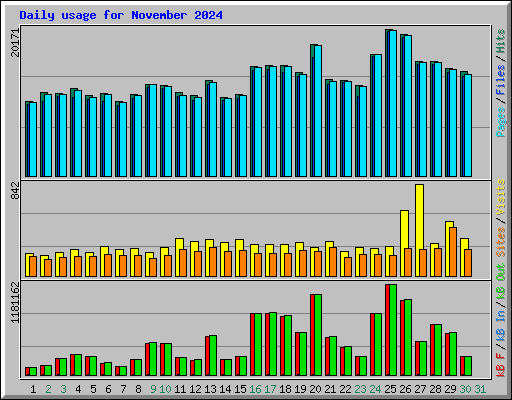Click the green kB Out bar for day 20

click(x=317, y=335)
